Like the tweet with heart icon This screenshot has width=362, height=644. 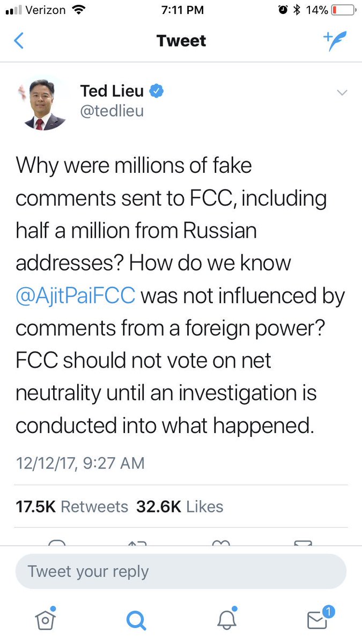(x=220, y=544)
